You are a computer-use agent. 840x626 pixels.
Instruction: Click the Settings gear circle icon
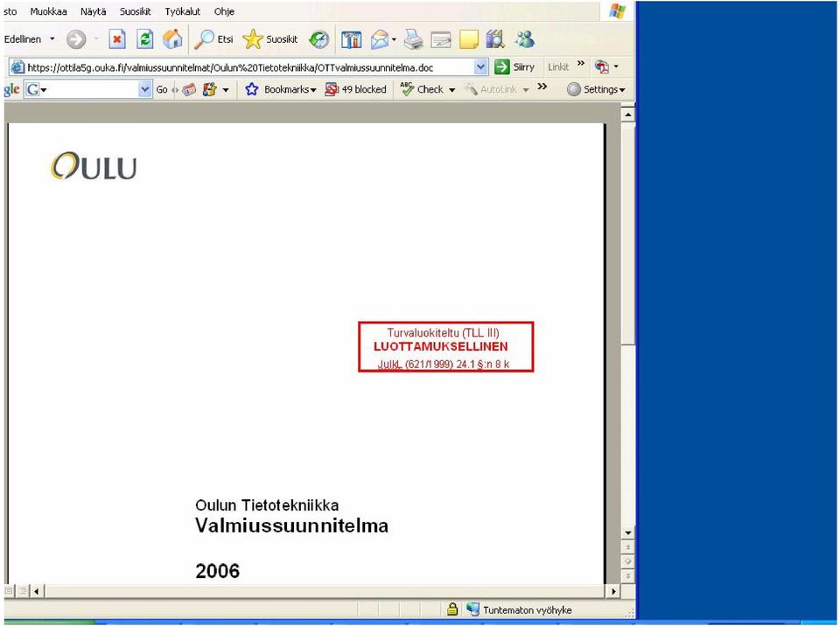pyautogui.click(x=574, y=89)
